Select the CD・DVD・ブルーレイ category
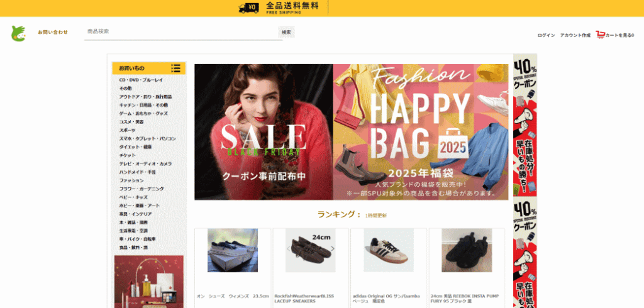 pos(141,80)
